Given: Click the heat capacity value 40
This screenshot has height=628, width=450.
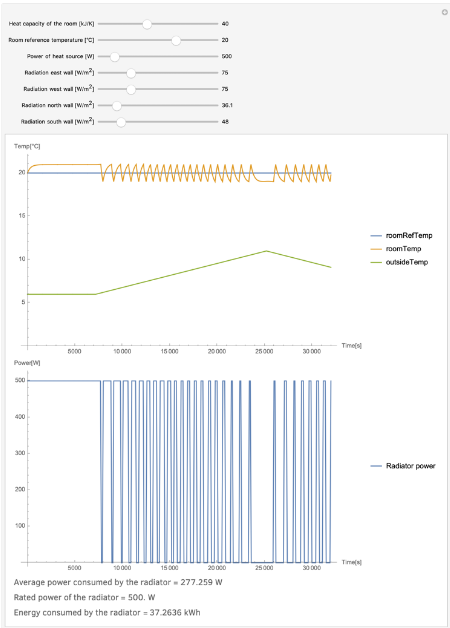Looking at the screenshot, I should [225, 24].
